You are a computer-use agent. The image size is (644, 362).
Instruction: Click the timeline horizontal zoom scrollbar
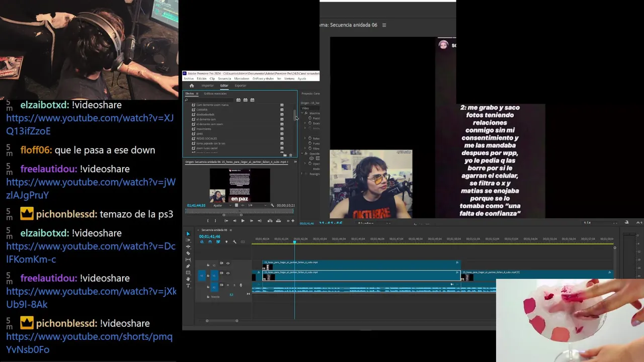(x=222, y=321)
